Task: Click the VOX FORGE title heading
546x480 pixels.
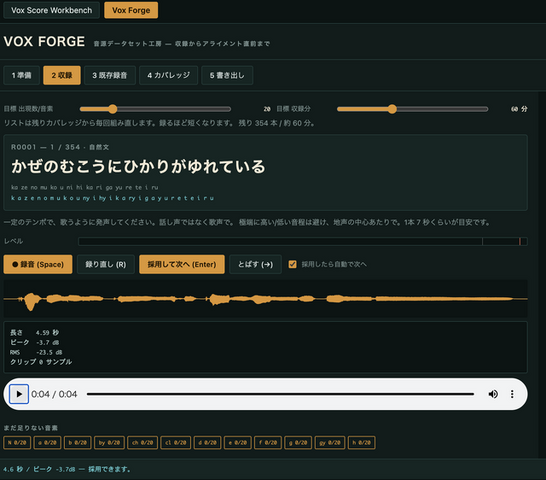Action: tap(44, 41)
